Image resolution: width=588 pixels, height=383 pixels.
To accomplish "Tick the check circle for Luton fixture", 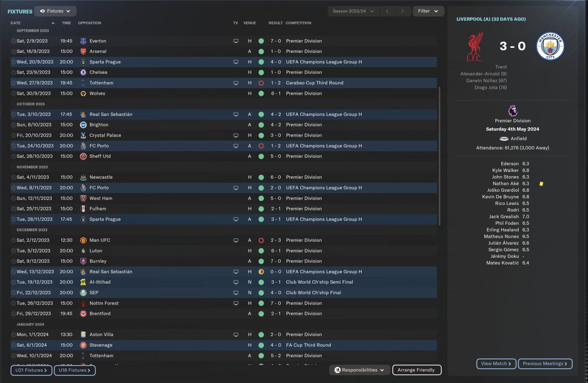I will click(14, 251).
